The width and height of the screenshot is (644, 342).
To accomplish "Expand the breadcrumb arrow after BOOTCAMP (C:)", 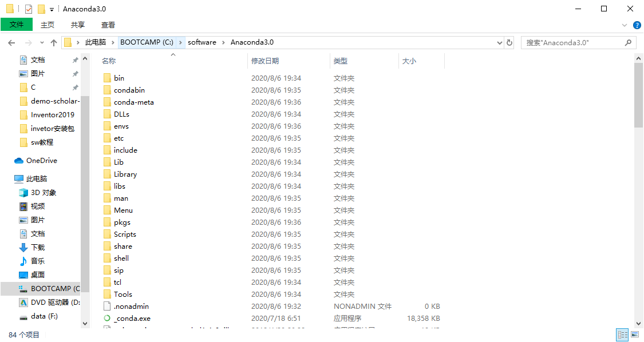I will coord(180,42).
